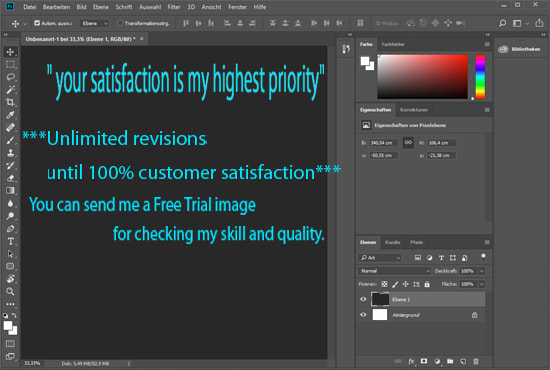Select the Healing Brush bandage tool
Screen dimensions: 550x370
pos(10,127)
